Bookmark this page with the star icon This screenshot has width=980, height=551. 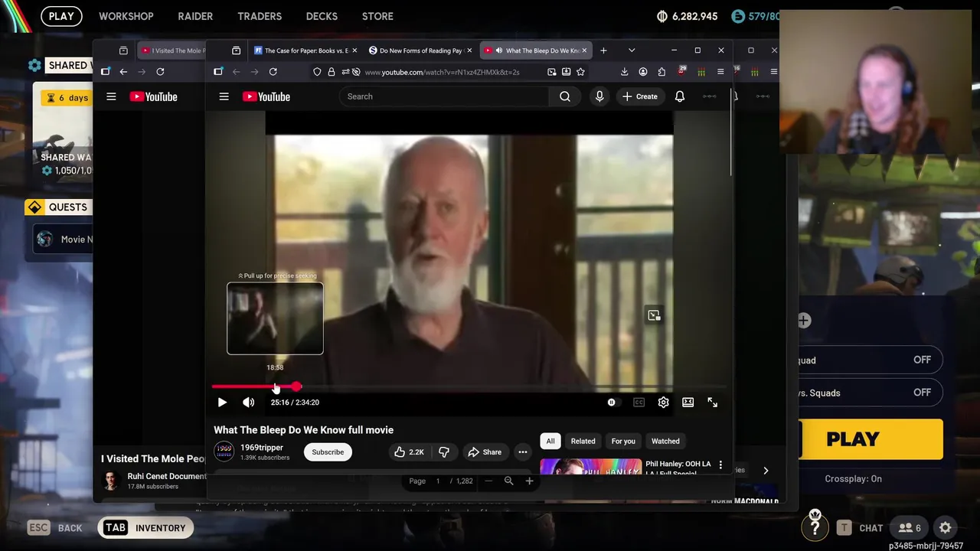point(580,72)
